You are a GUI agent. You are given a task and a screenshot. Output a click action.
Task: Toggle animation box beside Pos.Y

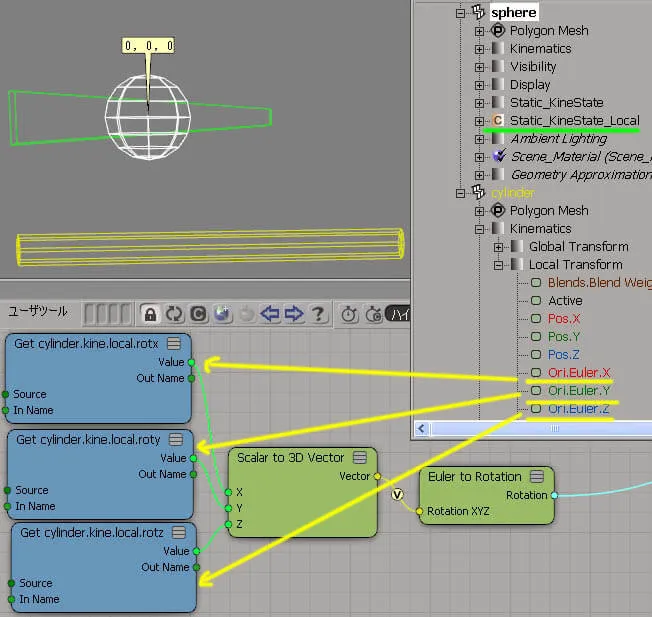pyautogui.click(x=536, y=336)
